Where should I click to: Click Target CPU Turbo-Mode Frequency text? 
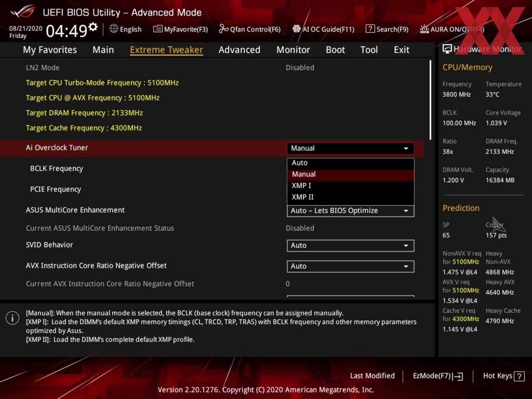coord(102,83)
